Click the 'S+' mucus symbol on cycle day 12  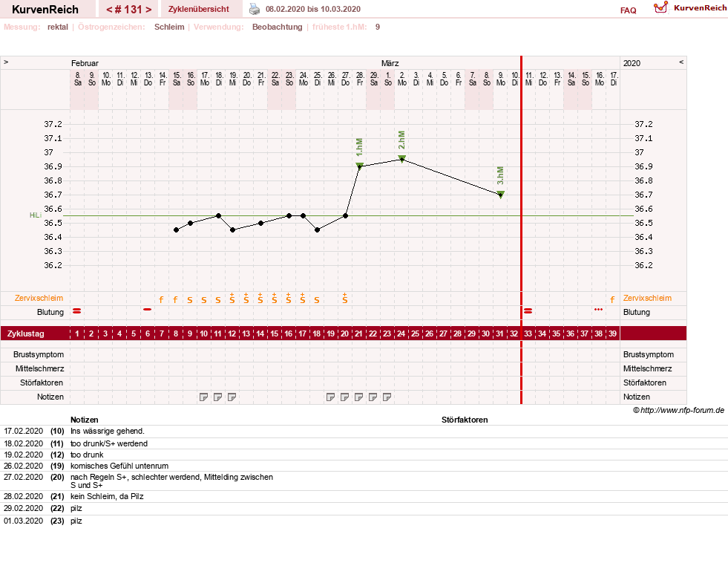pyautogui.click(x=232, y=299)
